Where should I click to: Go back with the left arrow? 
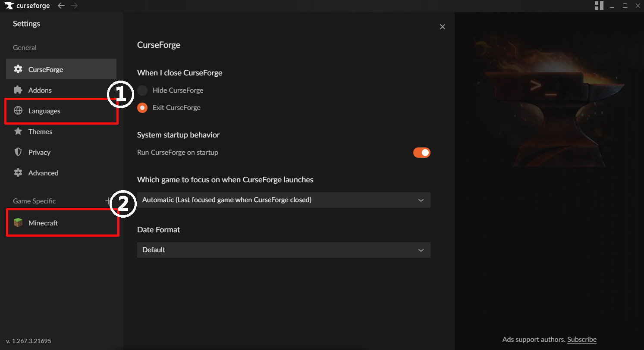61,6
